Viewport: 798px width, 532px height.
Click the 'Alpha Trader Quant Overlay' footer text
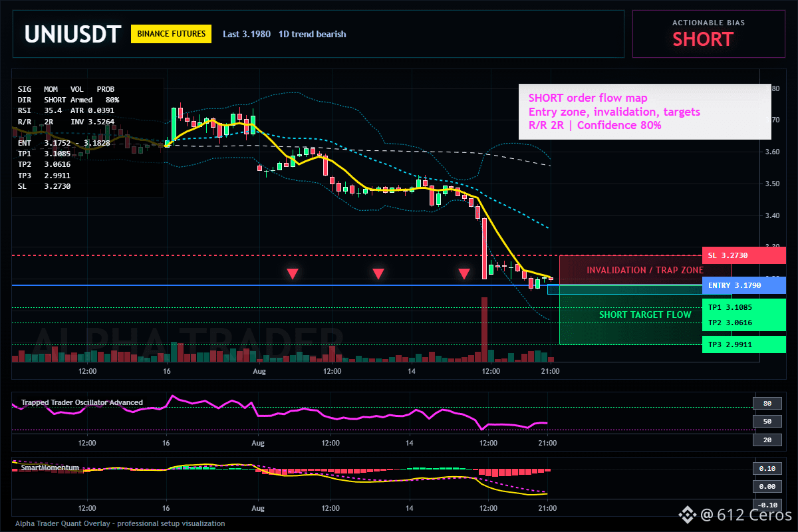[120, 523]
